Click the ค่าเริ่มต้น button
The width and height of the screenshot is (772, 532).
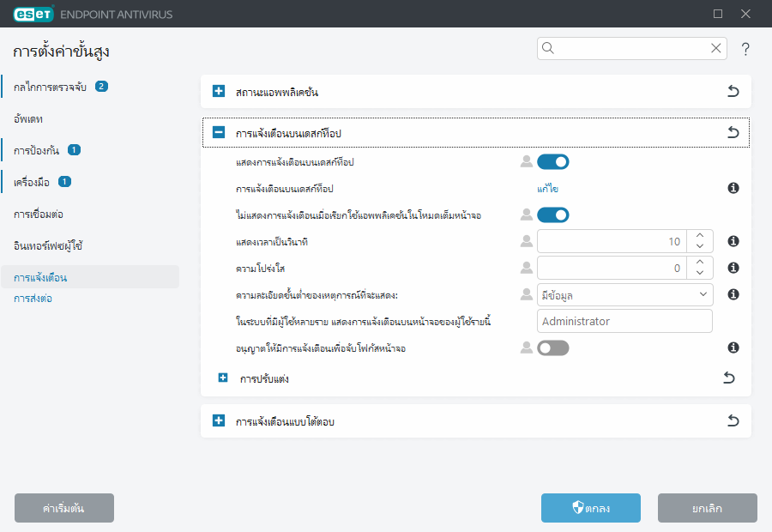64,508
